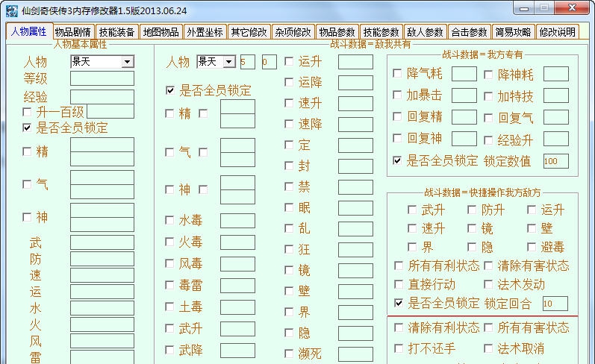
Task: Click the 锁定回合 field showing 10
Action: (x=555, y=304)
